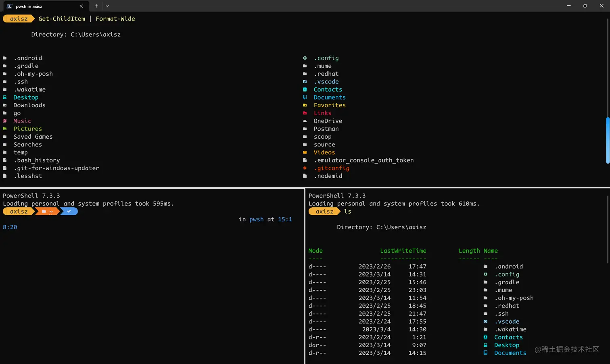Click the '17:47' time for .android
The height and width of the screenshot is (364, 610).
point(417,266)
